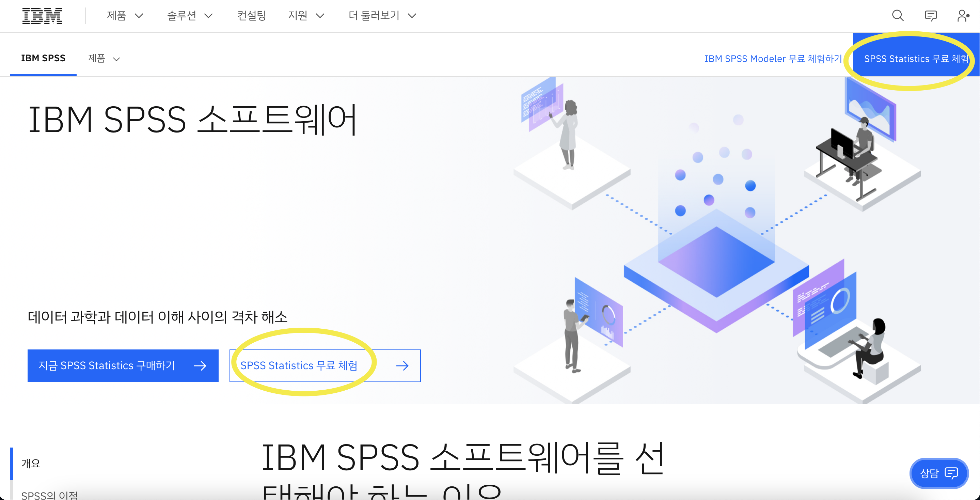Click outlined SPSS Statistics 무료 체험 button
980x500 pixels.
point(299,366)
